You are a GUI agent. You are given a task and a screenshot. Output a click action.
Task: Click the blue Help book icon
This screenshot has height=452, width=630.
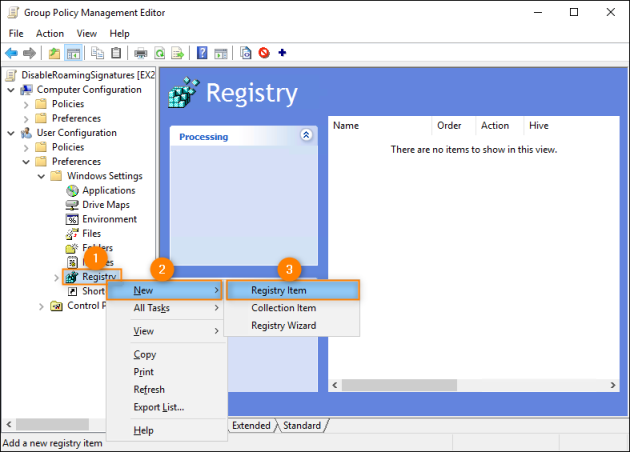click(x=203, y=53)
